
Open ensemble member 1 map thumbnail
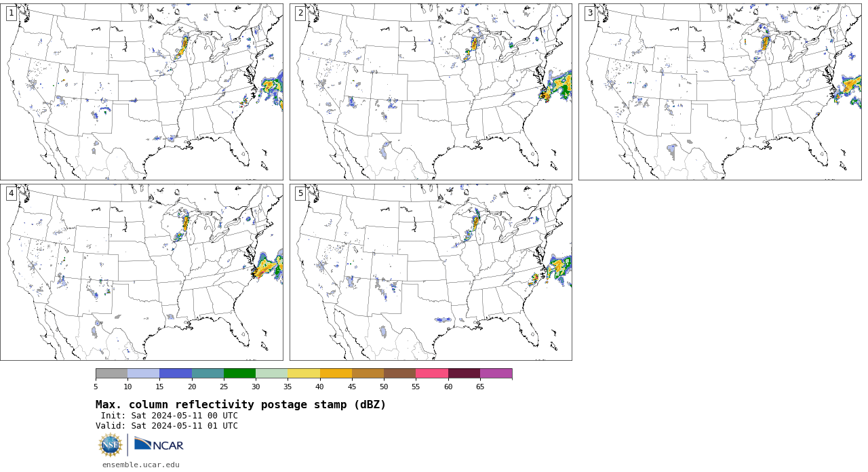[142, 92]
